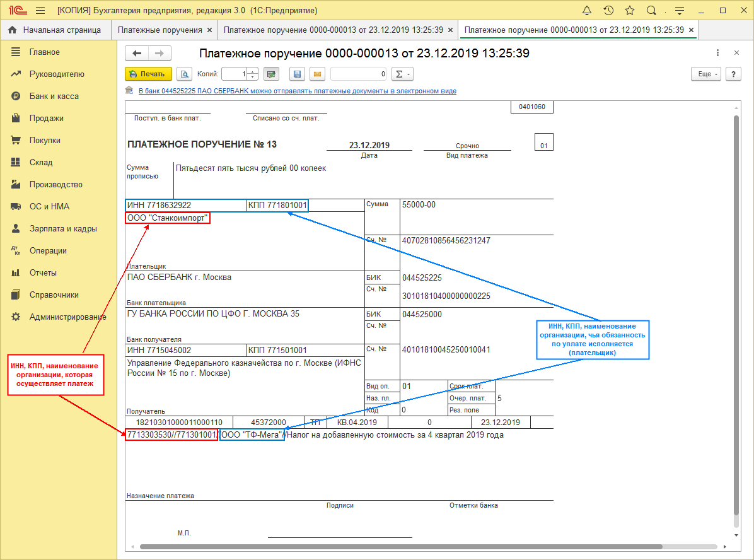
Task: Click the horizontal scrollbar under the document
Action: pos(401,547)
